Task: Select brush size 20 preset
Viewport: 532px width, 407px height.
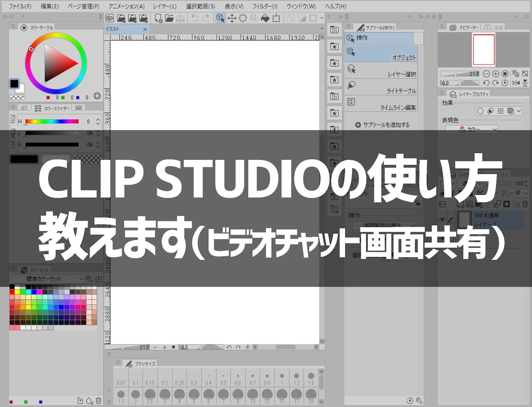Action: coord(311,397)
